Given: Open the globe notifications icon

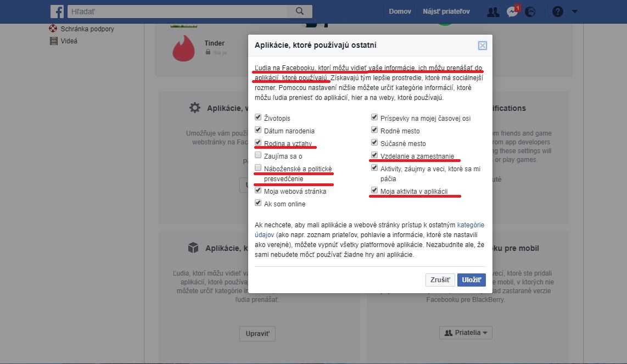Looking at the screenshot, I should point(530,12).
